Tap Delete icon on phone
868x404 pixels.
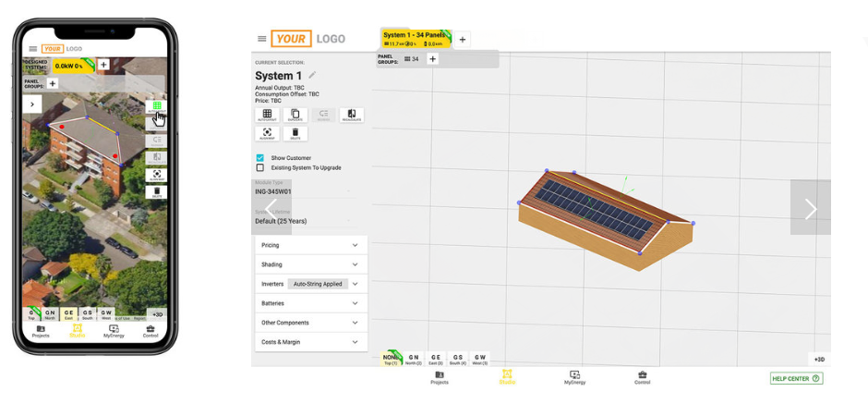pyautogui.click(x=157, y=191)
